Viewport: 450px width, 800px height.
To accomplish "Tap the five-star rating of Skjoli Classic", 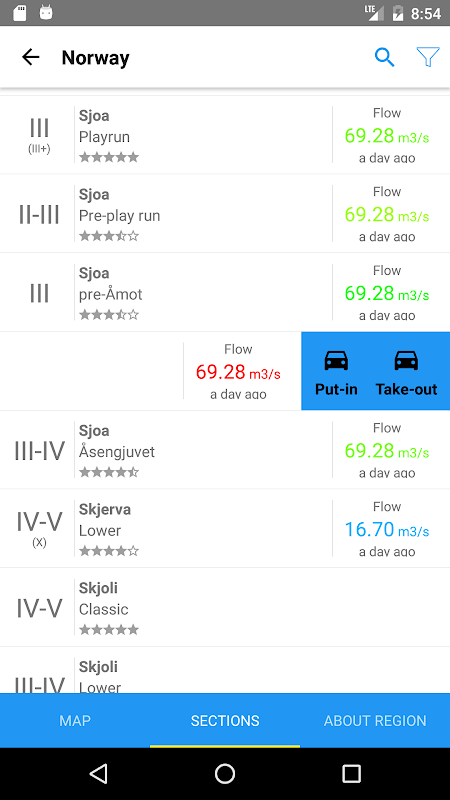I will (109, 630).
